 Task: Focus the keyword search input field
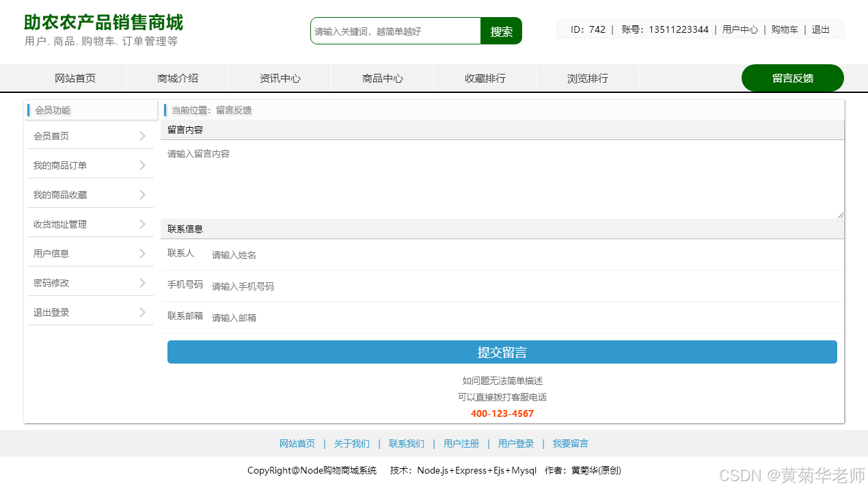click(x=396, y=31)
